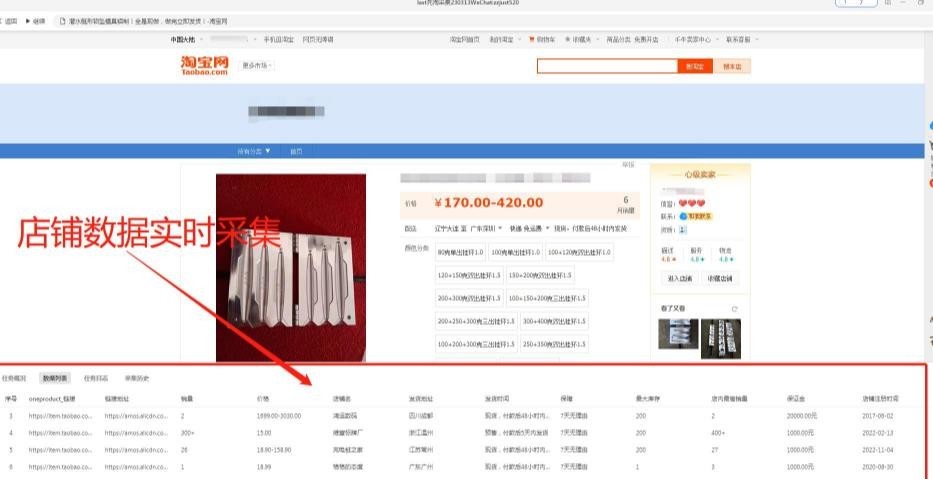Click the 首页 tab in blue navbar
The height and width of the screenshot is (502, 933).
coord(296,151)
